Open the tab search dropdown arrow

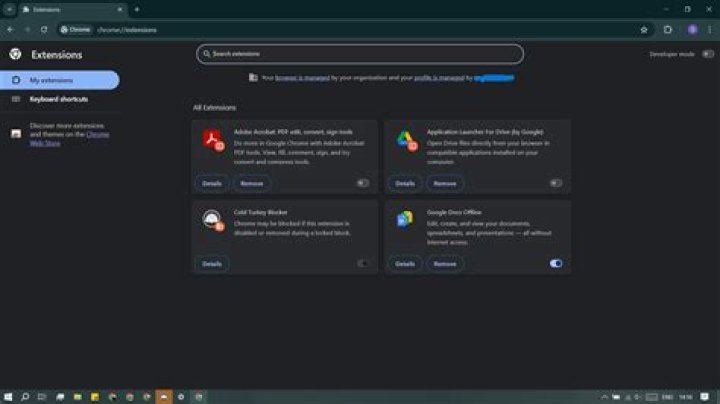(x=9, y=9)
